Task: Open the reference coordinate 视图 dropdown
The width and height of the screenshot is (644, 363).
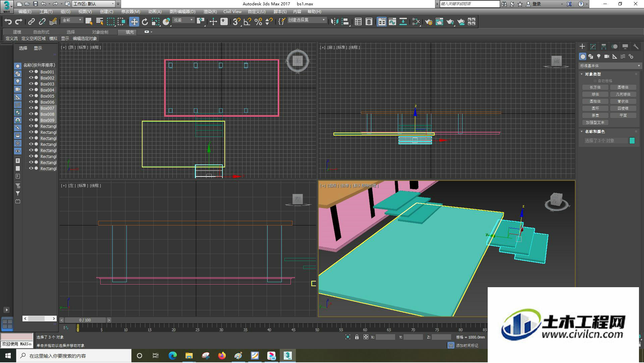Action: click(x=183, y=20)
